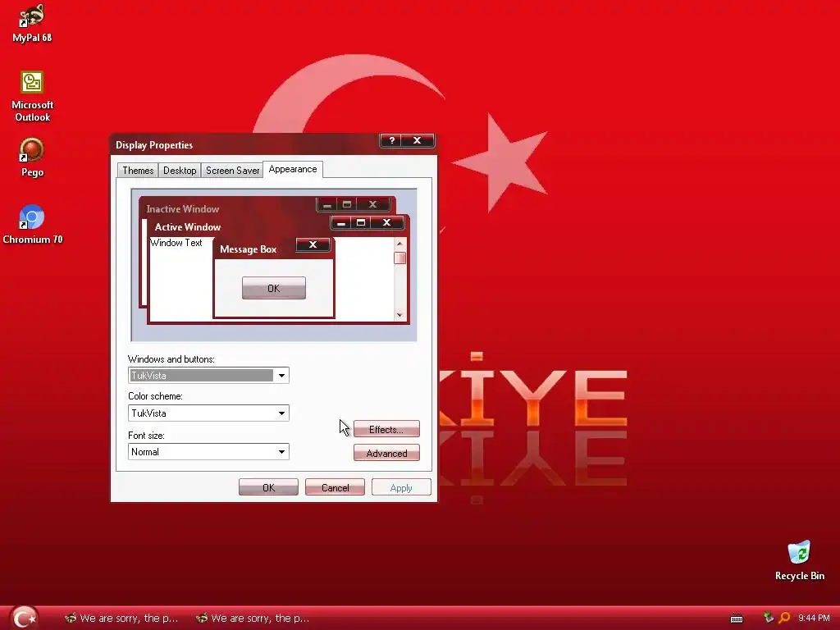Click the Message Box preview close button

313,244
